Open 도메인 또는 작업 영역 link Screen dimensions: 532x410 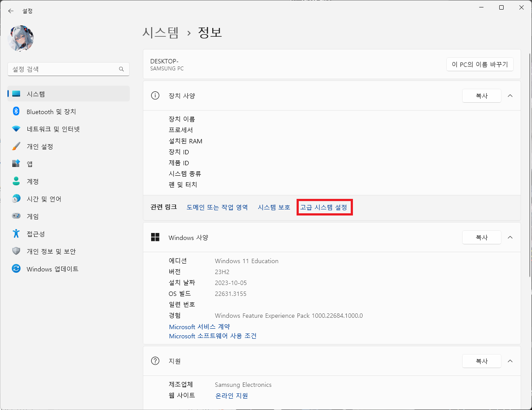pyautogui.click(x=217, y=207)
